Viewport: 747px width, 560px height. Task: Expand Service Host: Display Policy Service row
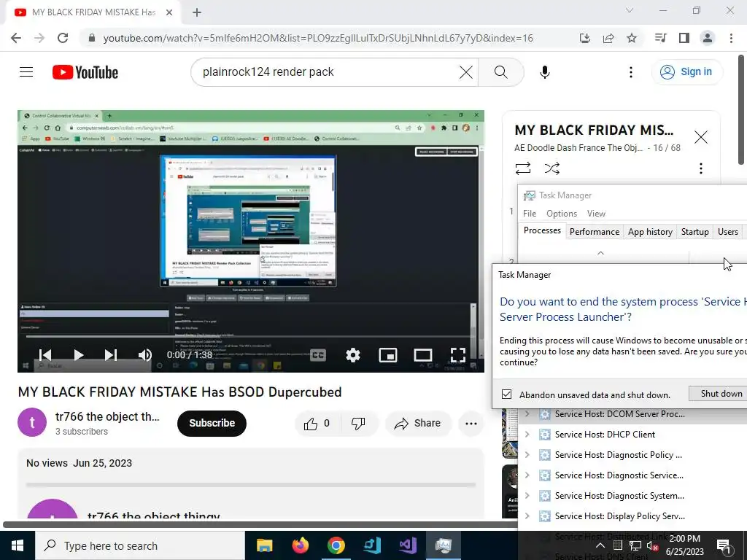[x=527, y=516]
